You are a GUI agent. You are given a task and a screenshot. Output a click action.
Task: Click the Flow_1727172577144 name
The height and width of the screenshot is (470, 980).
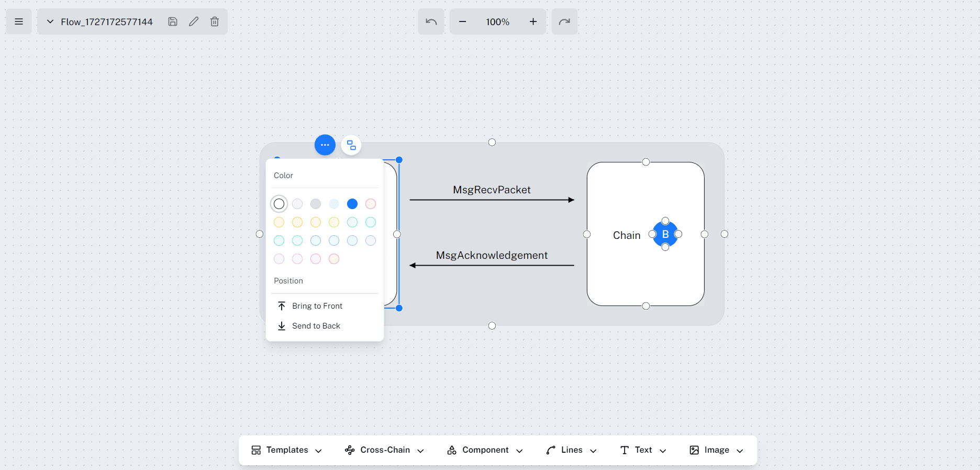coord(107,22)
